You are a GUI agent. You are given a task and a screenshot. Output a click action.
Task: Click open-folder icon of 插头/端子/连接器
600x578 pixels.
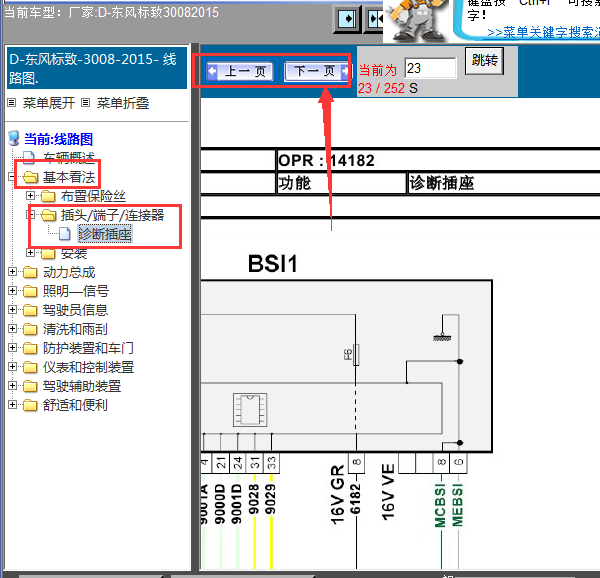(49, 215)
